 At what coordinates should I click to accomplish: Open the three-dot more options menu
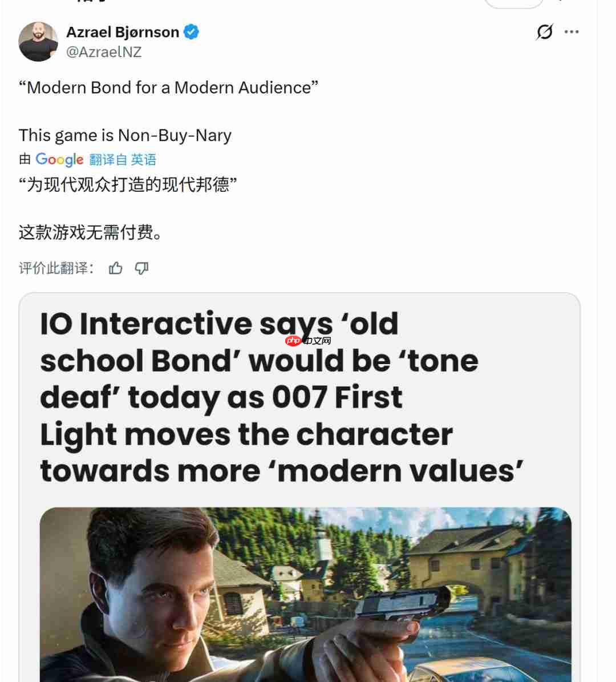571,32
